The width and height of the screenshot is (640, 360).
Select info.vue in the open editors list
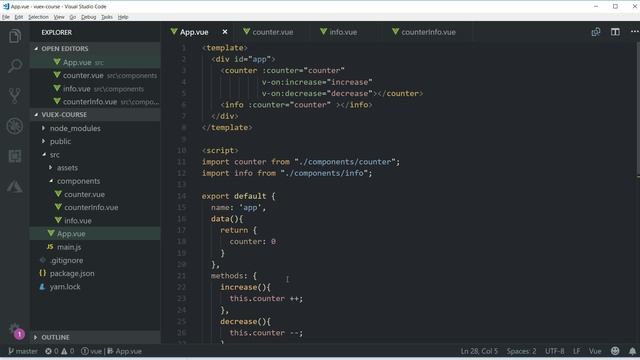95,89
